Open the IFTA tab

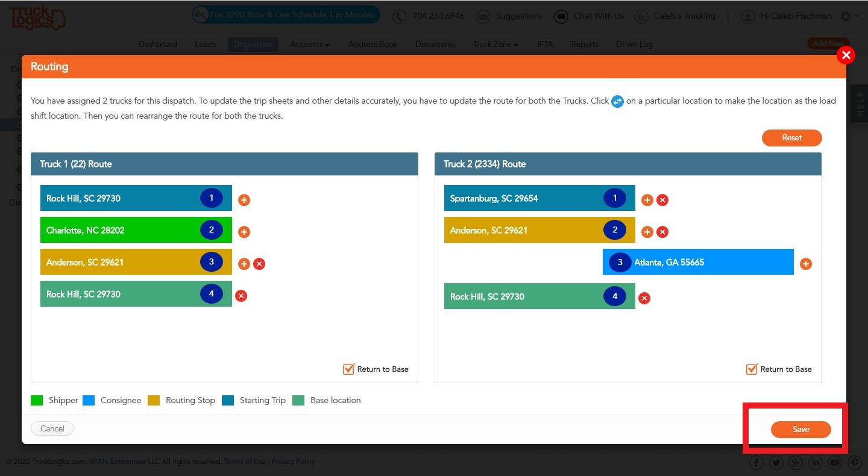pyautogui.click(x=545, y=44)
